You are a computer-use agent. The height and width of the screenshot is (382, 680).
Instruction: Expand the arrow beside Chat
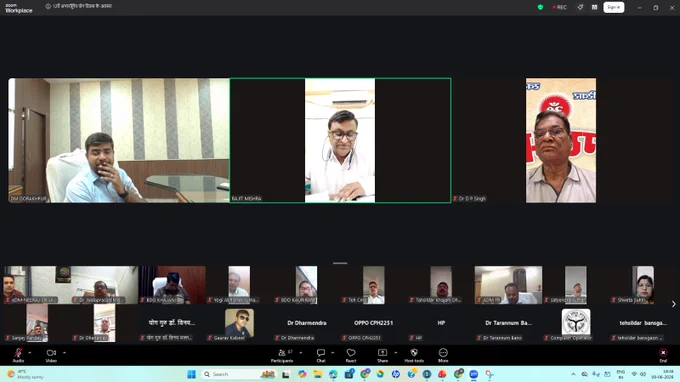click(x=333, y=353)
